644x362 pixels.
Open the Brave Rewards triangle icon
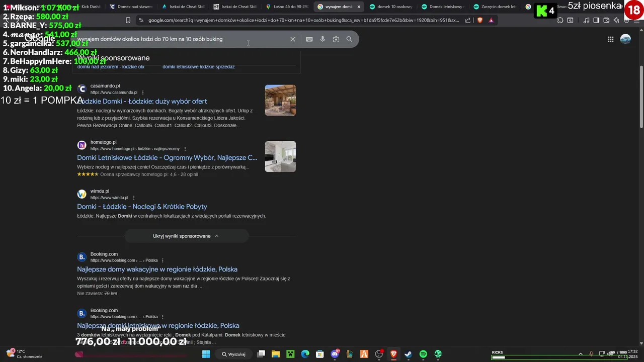[491, 20]
